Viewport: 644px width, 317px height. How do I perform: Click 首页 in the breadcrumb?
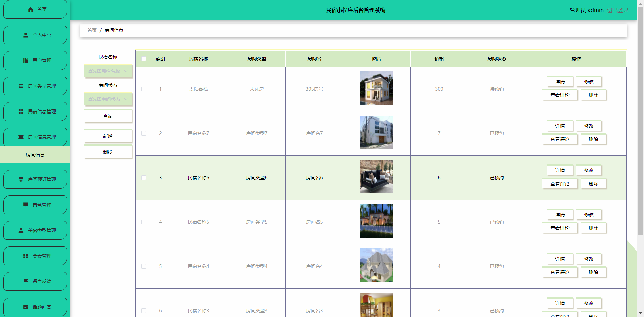point(92,30)
